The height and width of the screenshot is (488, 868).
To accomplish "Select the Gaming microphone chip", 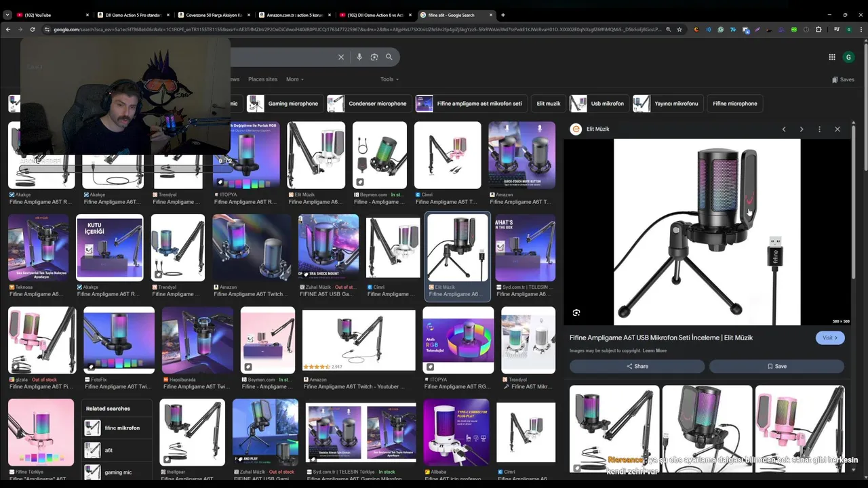I will click(x=283, y=104).
